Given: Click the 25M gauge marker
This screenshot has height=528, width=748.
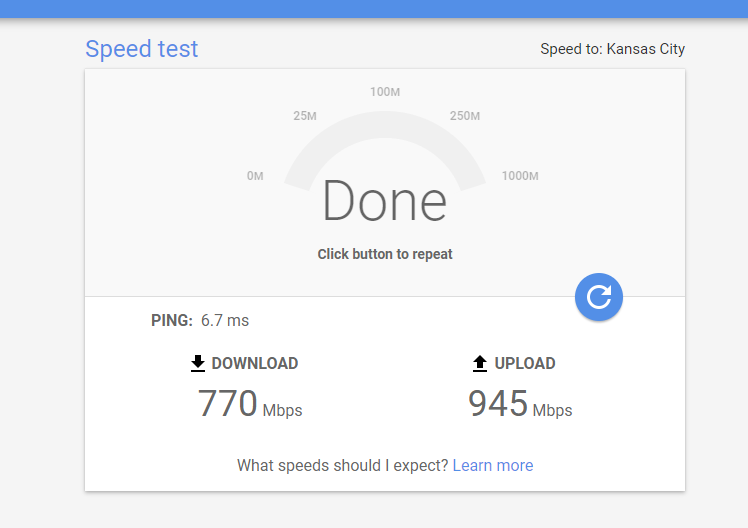Looking at the screenshot, I should [x=305, y=116].
